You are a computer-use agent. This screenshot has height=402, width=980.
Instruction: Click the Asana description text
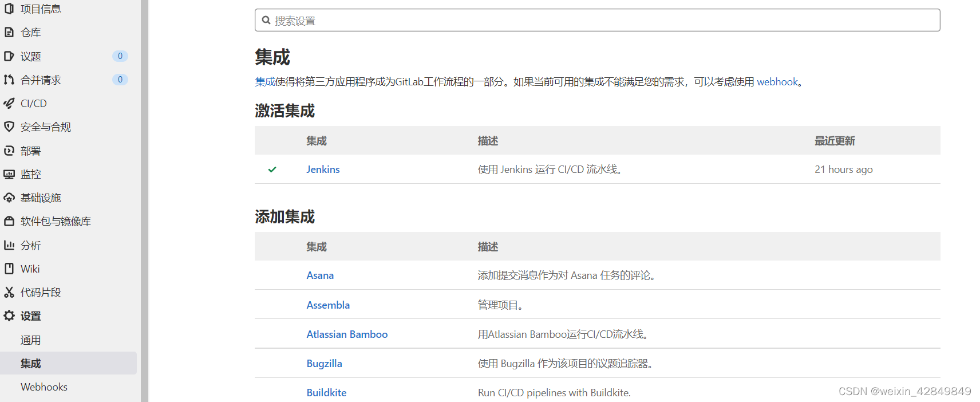[567, 275]
